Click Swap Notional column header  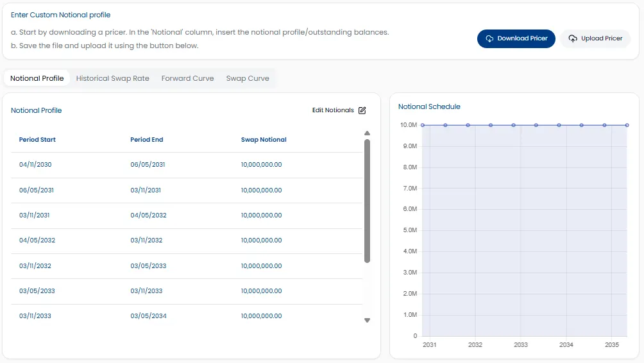coord(264,140)
